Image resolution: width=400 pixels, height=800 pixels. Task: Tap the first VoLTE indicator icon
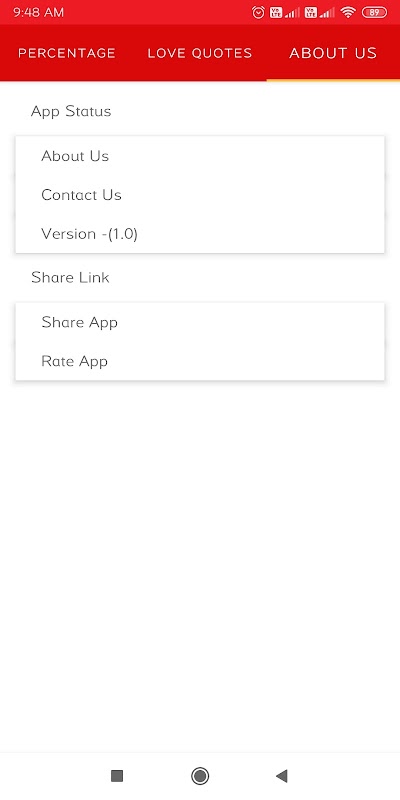[276, 13]
